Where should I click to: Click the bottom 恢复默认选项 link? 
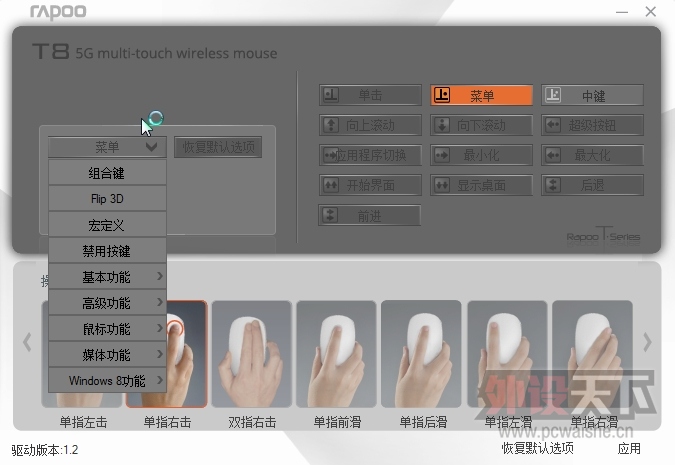(538, 448)
